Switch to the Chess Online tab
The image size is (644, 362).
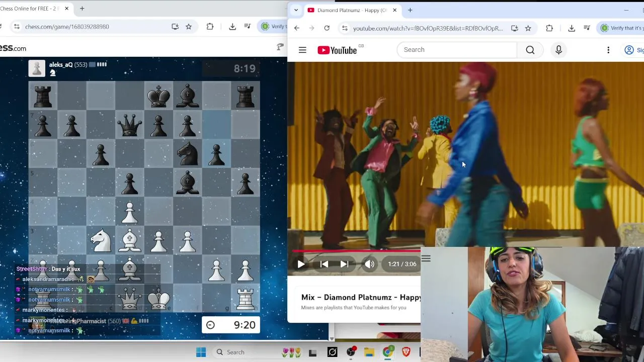point(30,9)
